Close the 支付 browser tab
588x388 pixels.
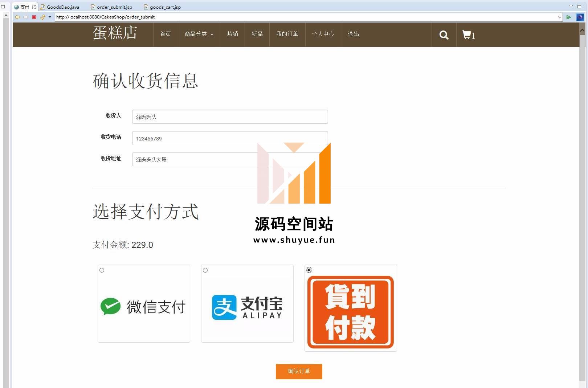(x=34, y=7)
